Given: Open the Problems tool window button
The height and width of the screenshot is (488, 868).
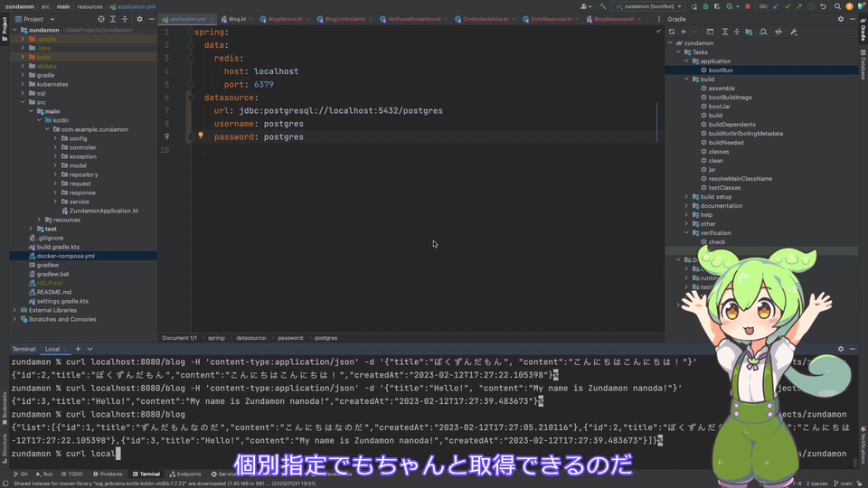Looking at the screenshot, I should coord(108,474).
